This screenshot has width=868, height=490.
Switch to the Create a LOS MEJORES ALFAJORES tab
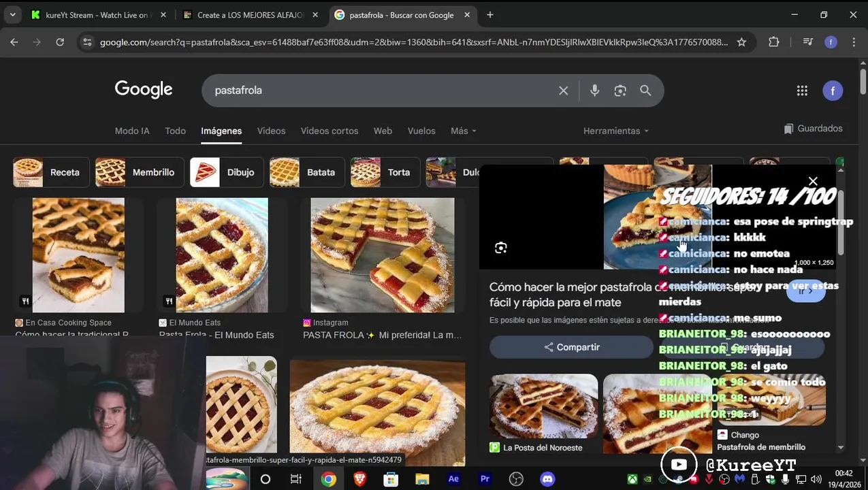click(x=251, y=15)
